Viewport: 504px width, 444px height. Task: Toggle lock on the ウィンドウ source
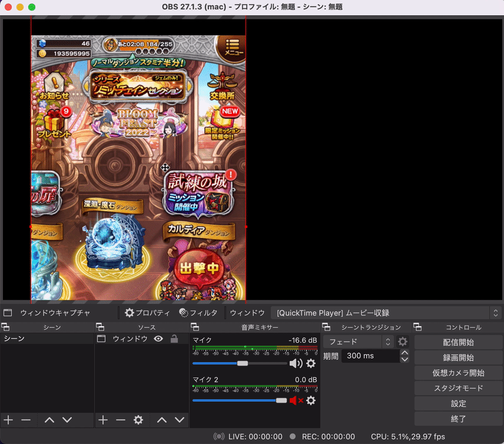tap(174, 339)
